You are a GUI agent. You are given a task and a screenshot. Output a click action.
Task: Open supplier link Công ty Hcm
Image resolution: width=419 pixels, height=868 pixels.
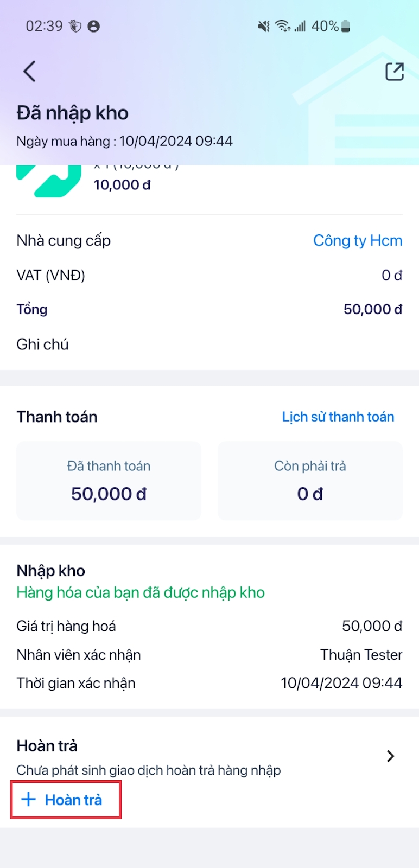point(358,240)
